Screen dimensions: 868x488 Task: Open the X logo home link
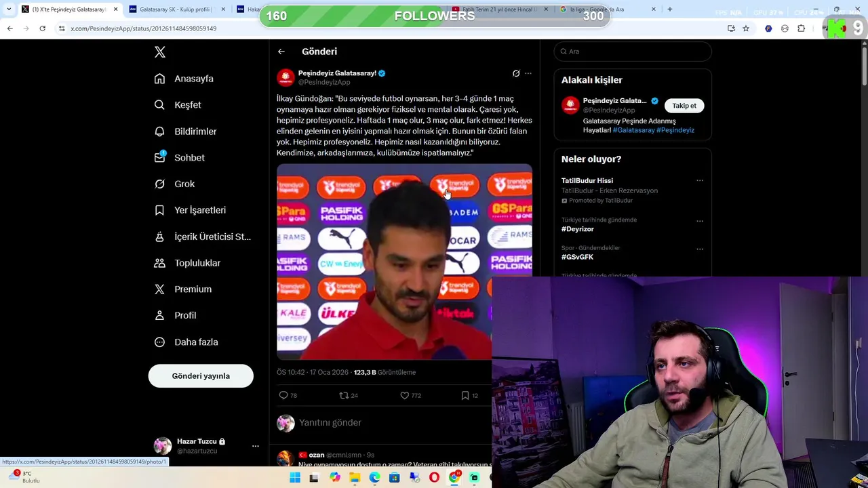click(160, 52)
